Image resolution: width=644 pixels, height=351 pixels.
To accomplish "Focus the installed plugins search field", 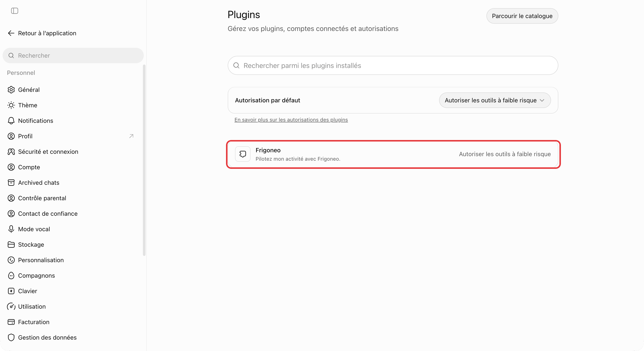I will click(x=393, y=65).
